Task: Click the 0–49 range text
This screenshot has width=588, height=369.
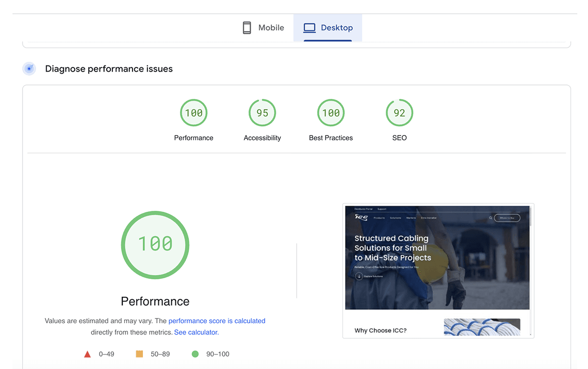Action: point(106,354)
